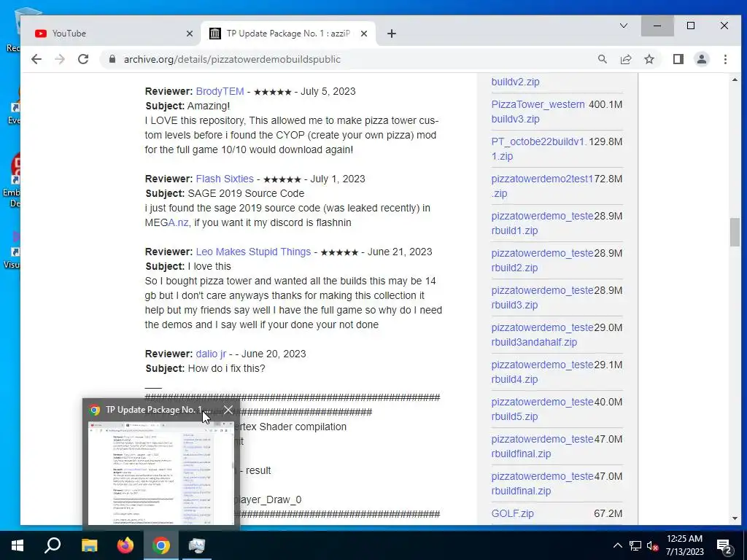Image resolution: width=747 pixels, height=560 pixels.
Task: View site information via the lock icon
Action: (x=112, y=59)
